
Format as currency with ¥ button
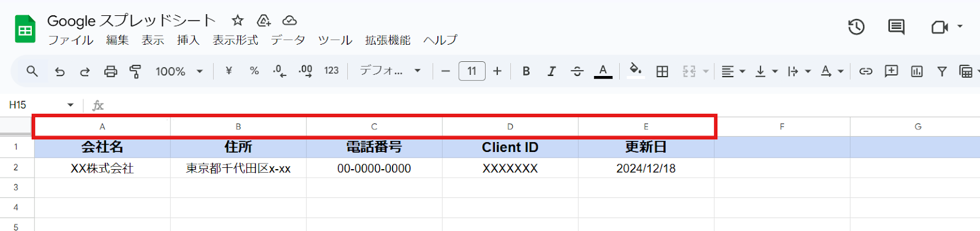pyautogui.click(x=228, y=71)
